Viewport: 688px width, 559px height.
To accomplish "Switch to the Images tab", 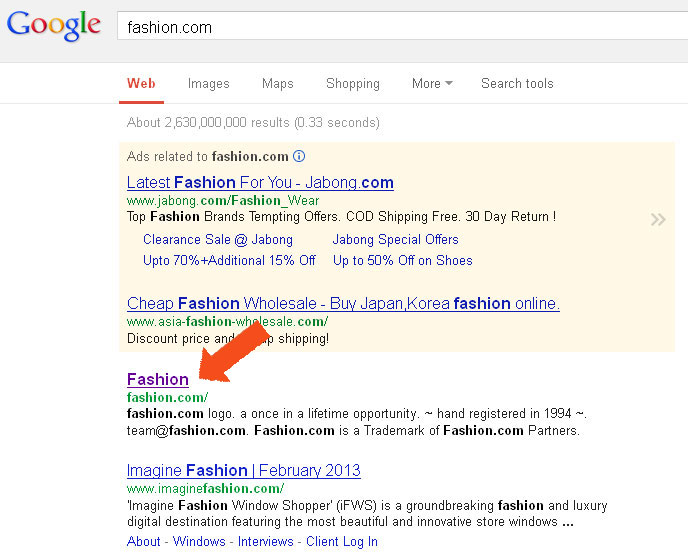I will click(208, 84).
